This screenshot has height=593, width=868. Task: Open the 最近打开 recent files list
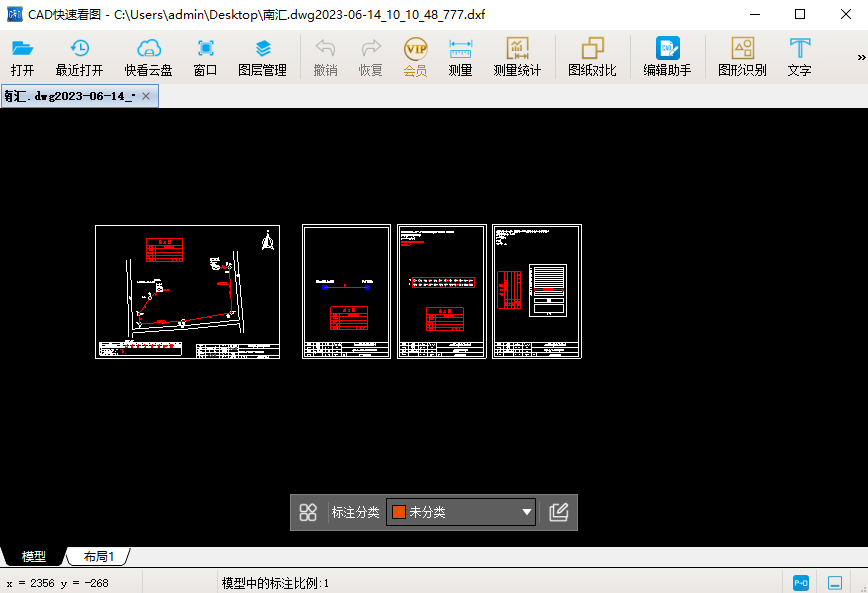80,57
